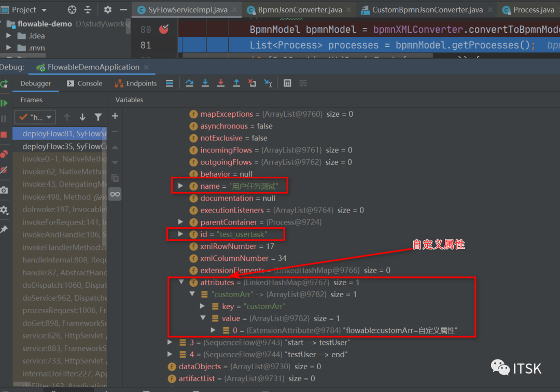Toggle Mute Breakpoints icon
The width and height of the screenshot is (560, 392).
pos(4,170)
